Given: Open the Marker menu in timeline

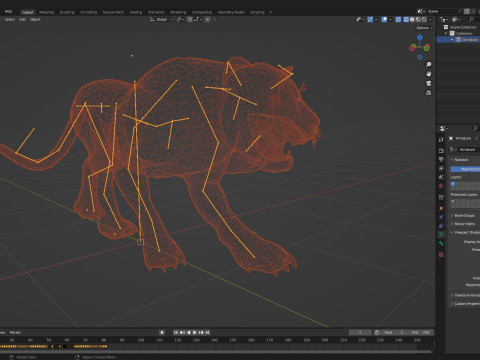Looking at the screenshot, I should [x=15, y=332].
